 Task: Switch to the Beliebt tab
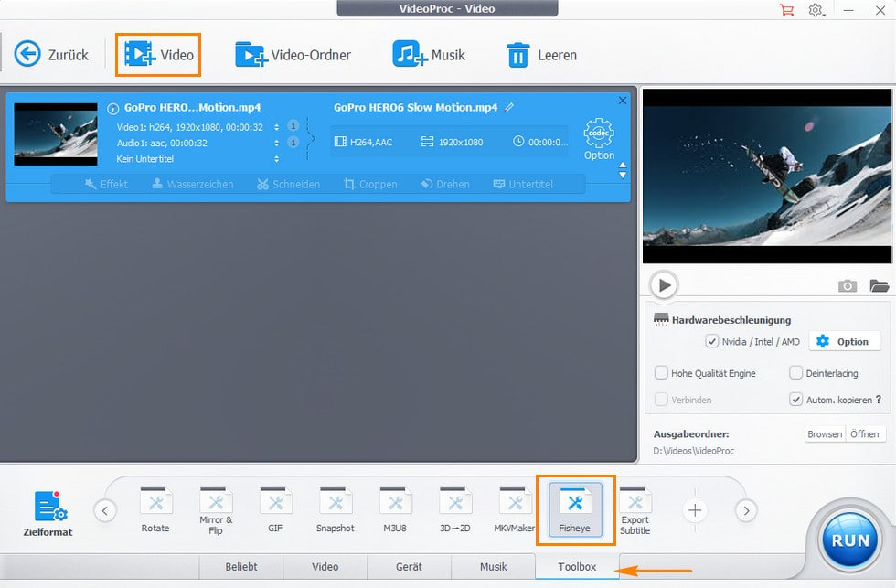pyautogui.click(x=241, y=566)
